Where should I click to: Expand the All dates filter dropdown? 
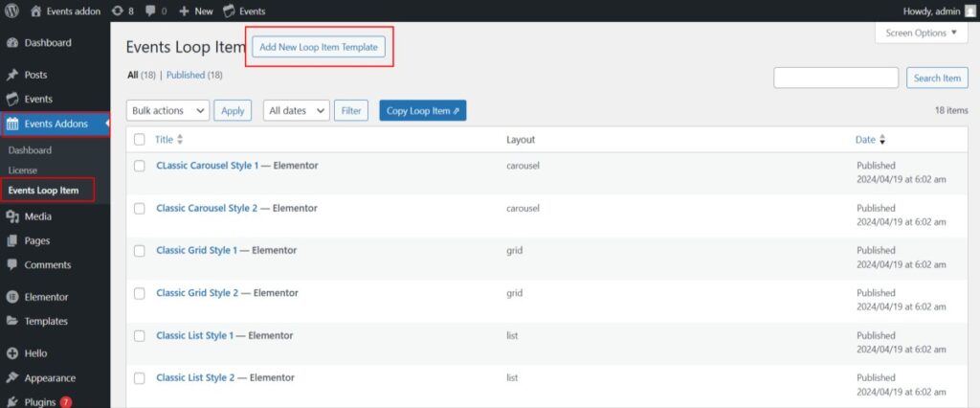pos(296,111)
